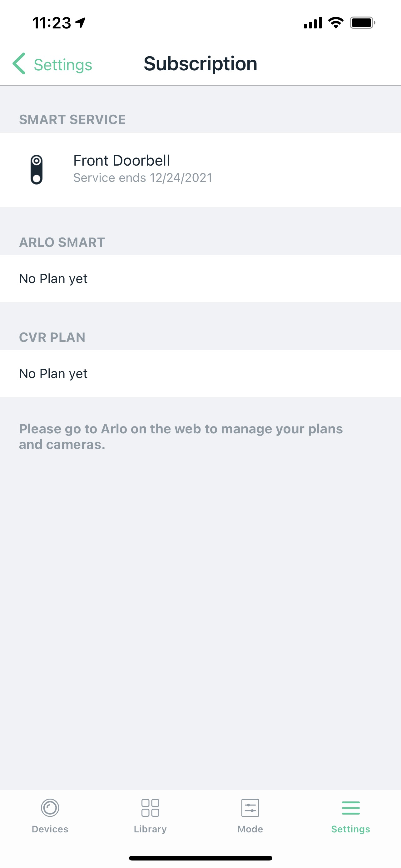Tap the Devices camera icon

pyautogui.click(x=50, y=808)
